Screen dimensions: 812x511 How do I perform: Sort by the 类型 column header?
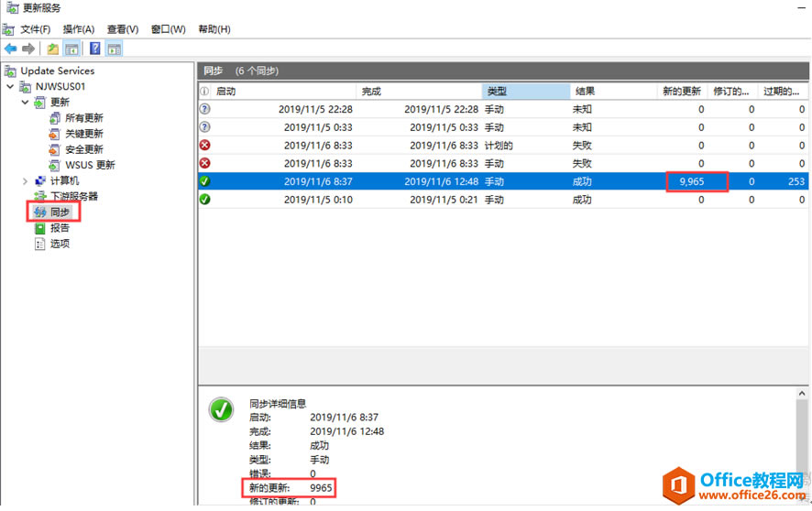(x=526, y=92)
